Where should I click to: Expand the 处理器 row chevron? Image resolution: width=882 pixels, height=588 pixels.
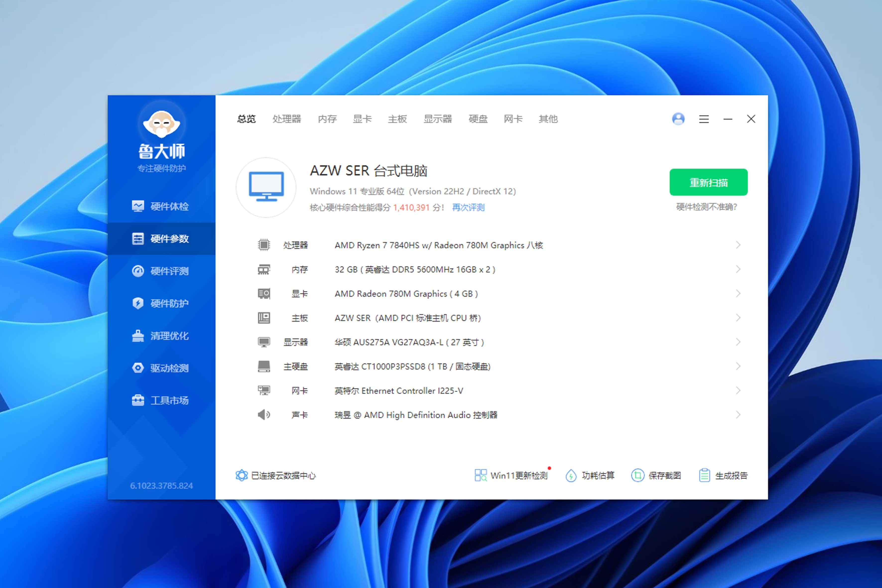coord(738,245)
